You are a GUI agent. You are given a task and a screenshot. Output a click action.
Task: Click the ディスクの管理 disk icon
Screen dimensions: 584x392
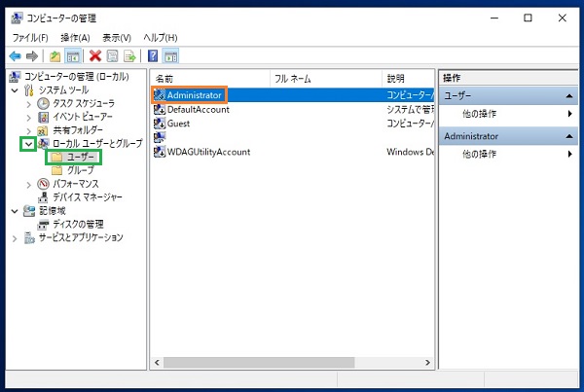(x=43, y=225)
